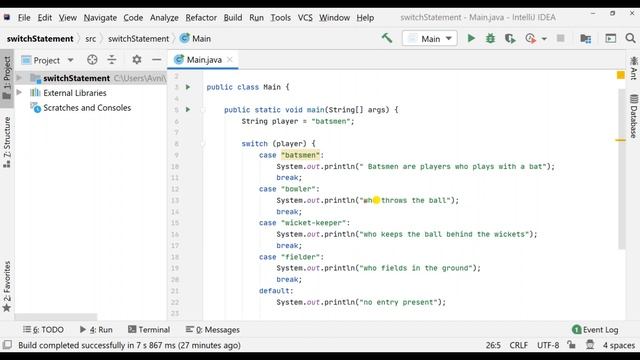This screenshot has height=360, width=640.
Task: Open Project panel settings gear
Action: pos(137,60)
